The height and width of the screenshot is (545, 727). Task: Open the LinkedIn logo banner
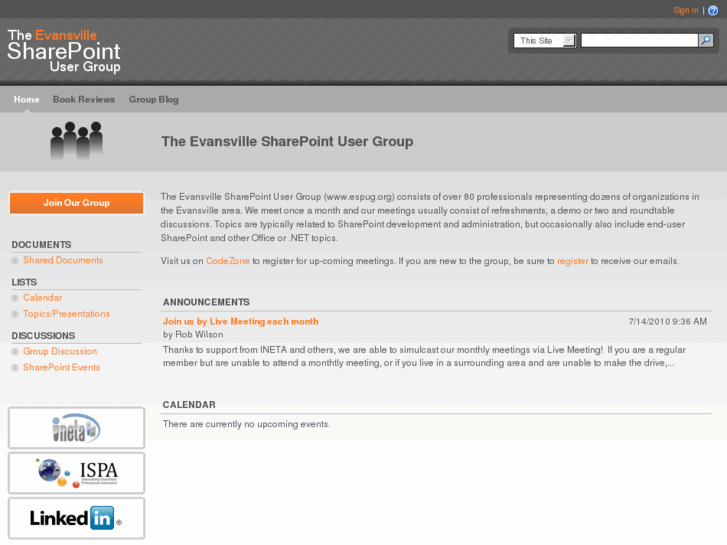tap(77, 518)
